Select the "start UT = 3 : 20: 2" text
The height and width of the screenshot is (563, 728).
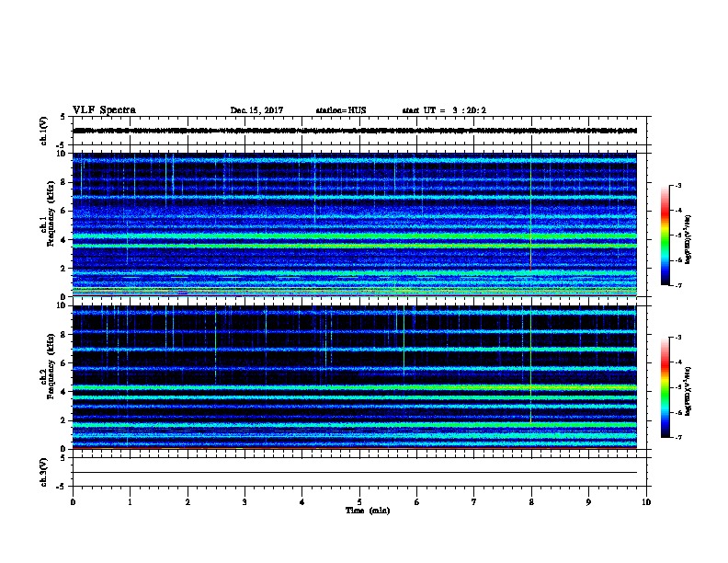pos(444,110)
